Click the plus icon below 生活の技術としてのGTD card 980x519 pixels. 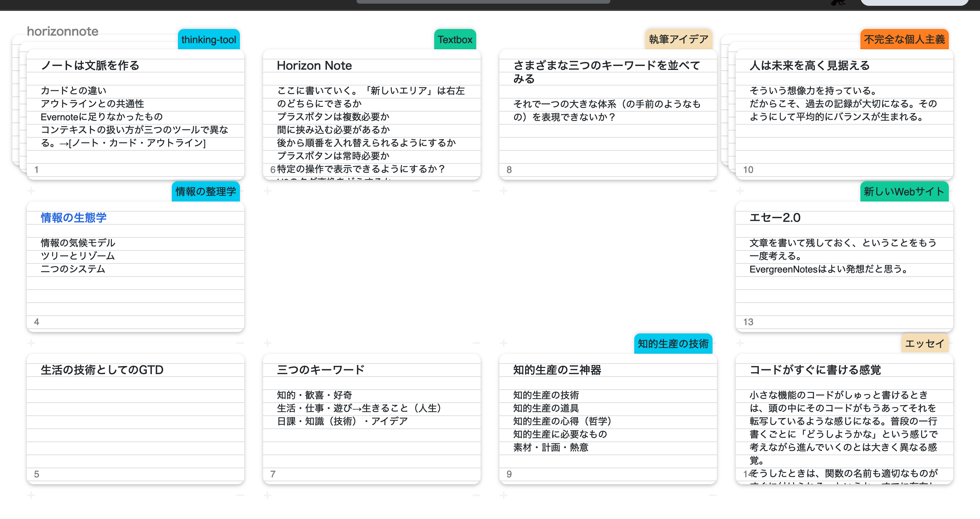[x=31, y=495]
